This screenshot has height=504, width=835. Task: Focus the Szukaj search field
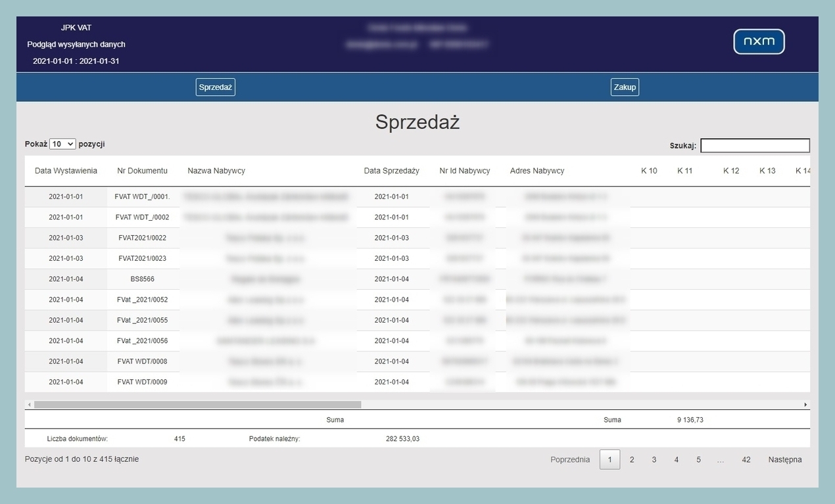755,145
